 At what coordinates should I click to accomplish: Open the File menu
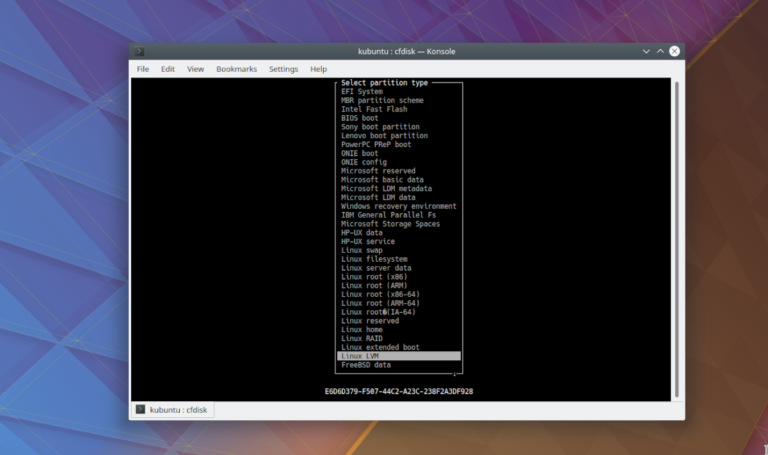coord(143,69)
